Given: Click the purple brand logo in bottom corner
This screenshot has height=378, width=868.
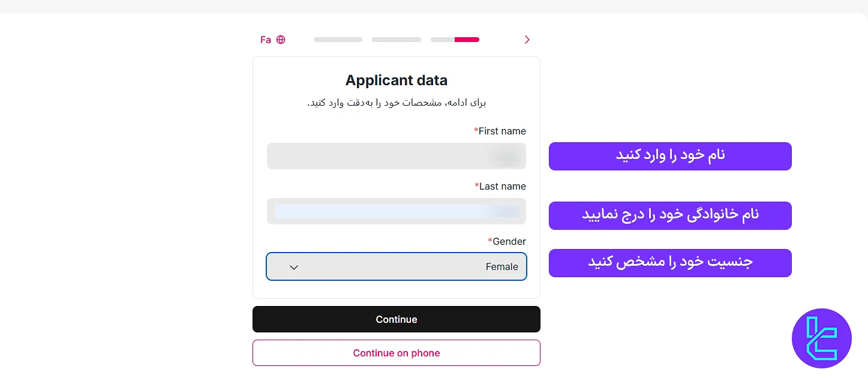Looking at the screenshot, I should [x=821, y=338].
